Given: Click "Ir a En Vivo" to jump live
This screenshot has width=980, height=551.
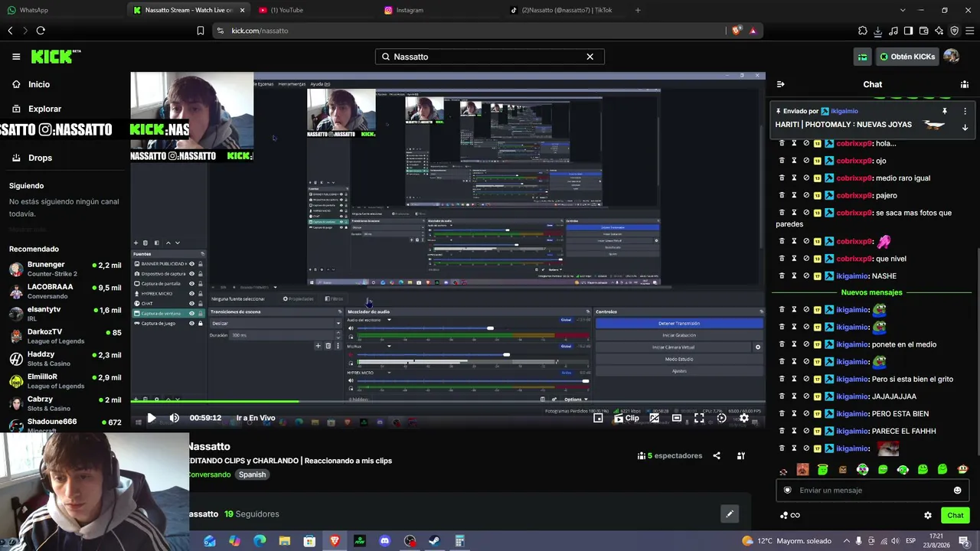Looking at the screenshot, I should 256,418.
